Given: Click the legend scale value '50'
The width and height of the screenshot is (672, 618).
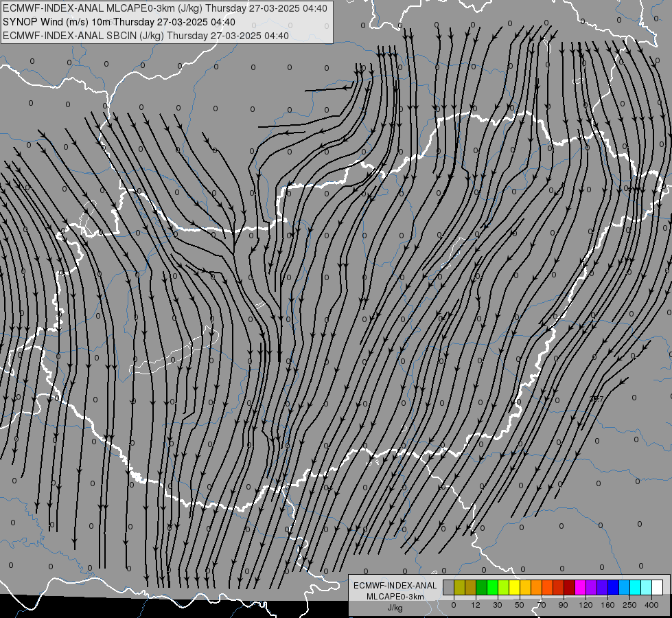Looking at the screenshot, I should point(520,605).
